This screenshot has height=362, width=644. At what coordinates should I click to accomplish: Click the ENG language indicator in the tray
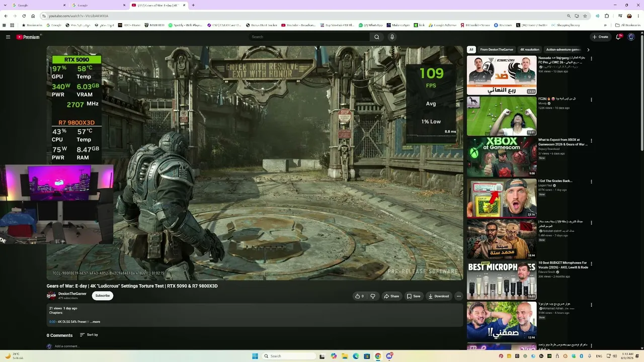point(599,356)
